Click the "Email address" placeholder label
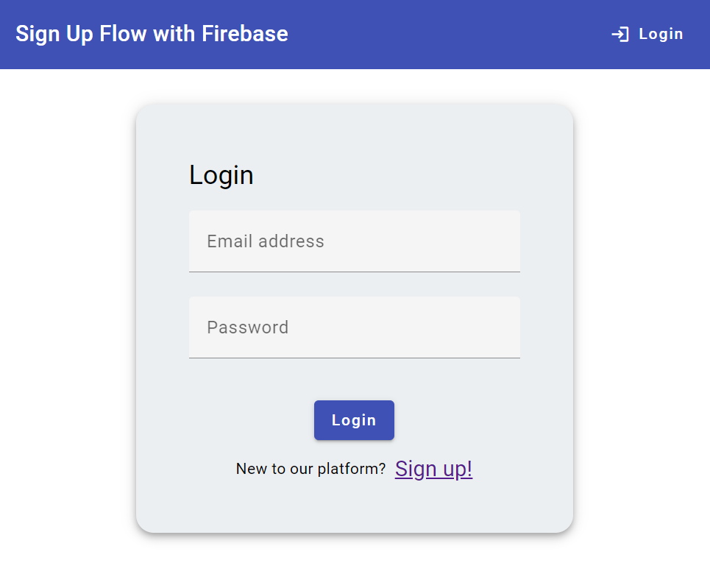Screen dimensions: 710x588 point(265,241)
